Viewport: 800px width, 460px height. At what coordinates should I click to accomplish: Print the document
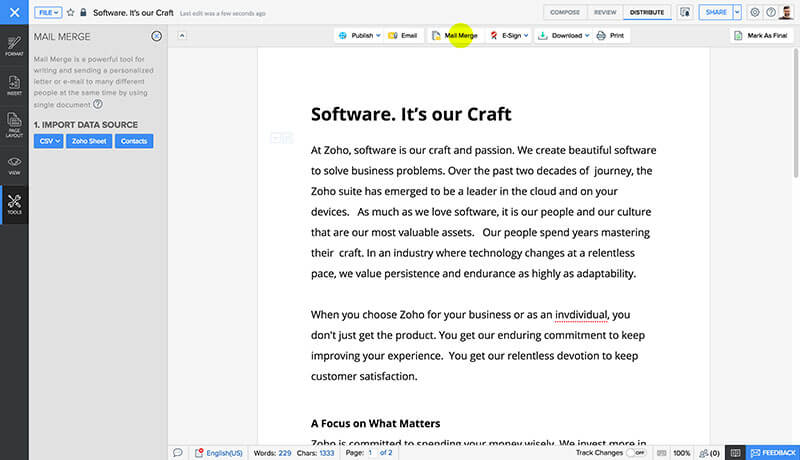pos(611,35)
